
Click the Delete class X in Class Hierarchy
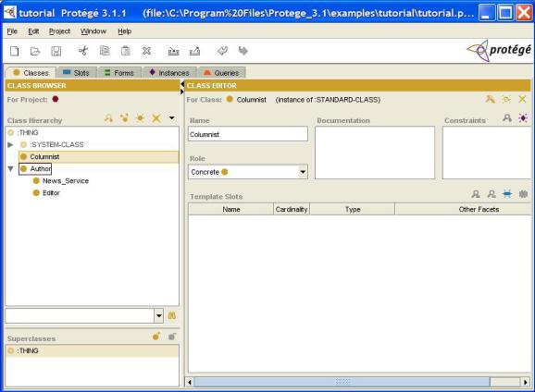point(156,118)
